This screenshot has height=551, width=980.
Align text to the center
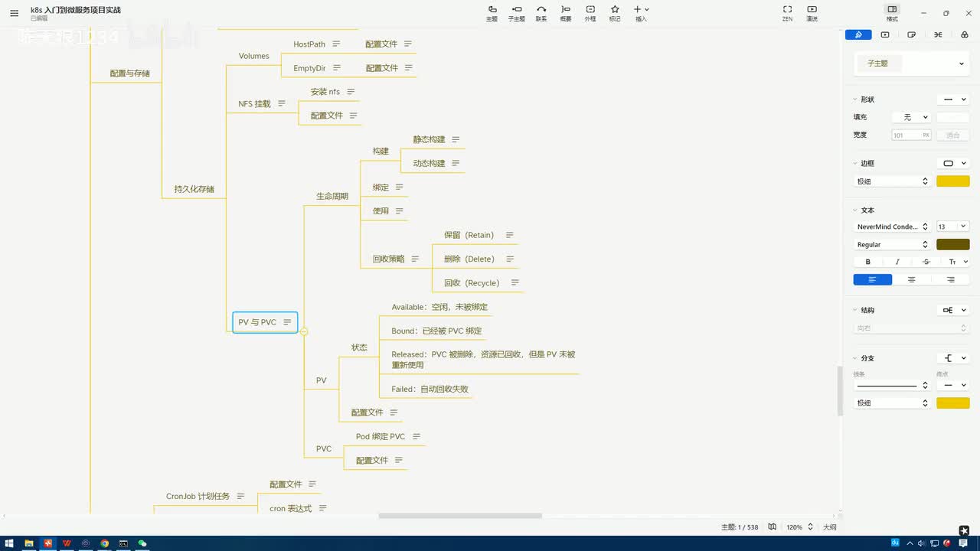[911, 279]
